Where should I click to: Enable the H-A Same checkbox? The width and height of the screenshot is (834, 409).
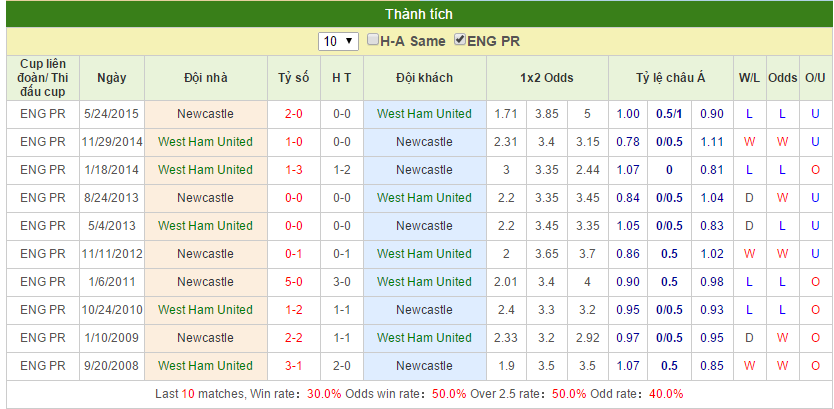[x=373, y=41]
